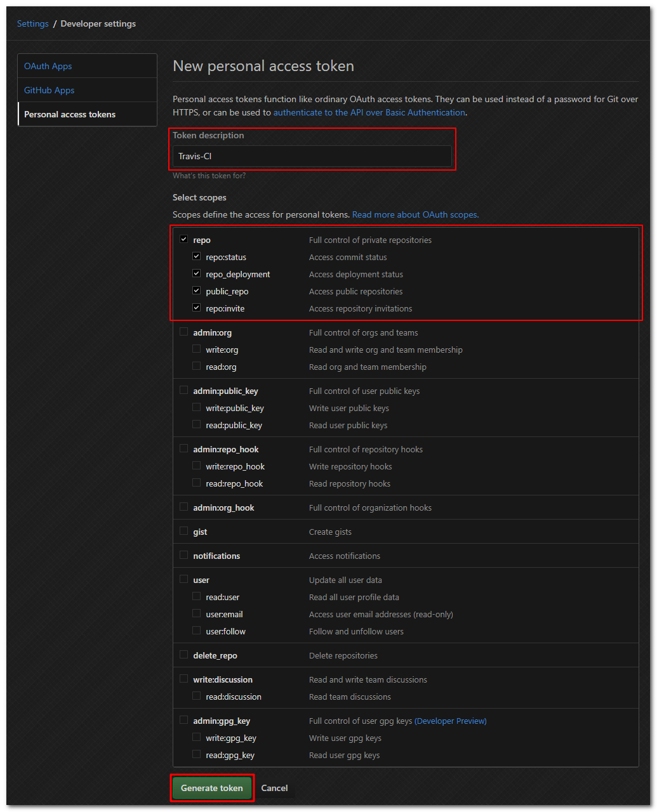Cancel the new token form
Viewport: 657px width, 812px height.
click(x=274, y=788)
